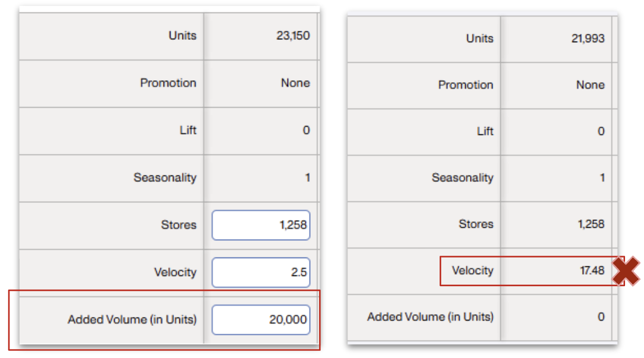Click the left panel Stores label
Screen dimensions: 644x358
click(179, 225)
